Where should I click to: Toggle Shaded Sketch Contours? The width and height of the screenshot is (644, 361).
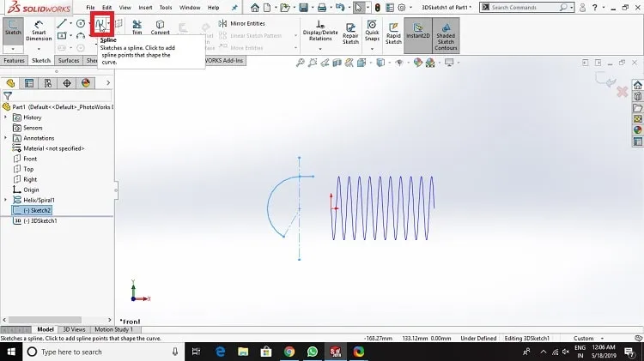pos(446,36)
